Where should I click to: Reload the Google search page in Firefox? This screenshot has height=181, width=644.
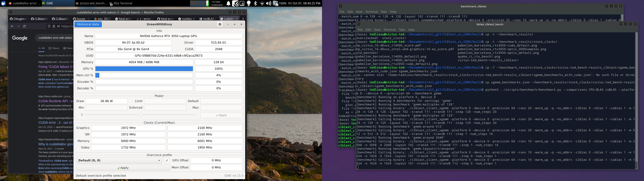point(24,26)
